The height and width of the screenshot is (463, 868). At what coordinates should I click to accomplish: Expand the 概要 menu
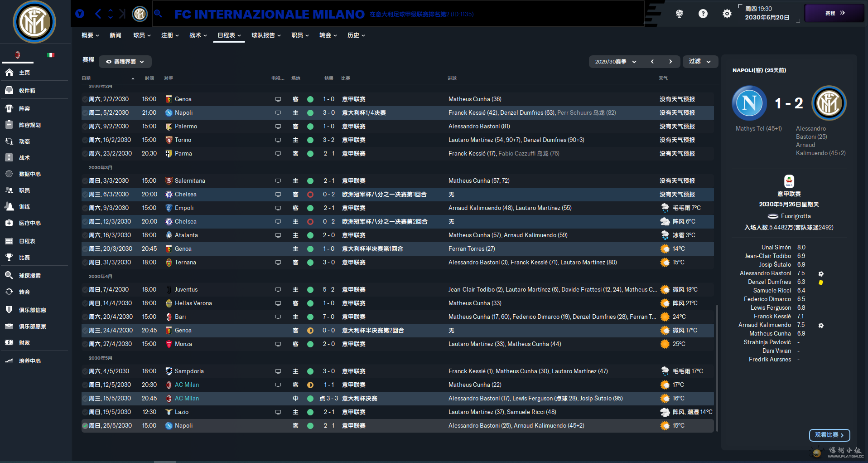tap(90, 35)
